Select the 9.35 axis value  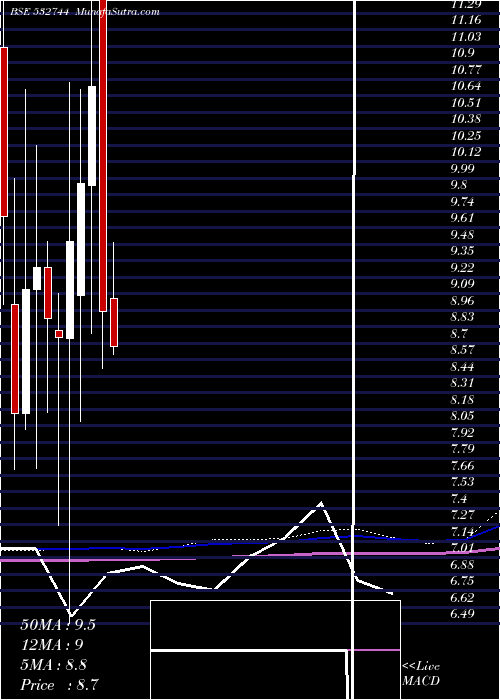coord(463,251)
